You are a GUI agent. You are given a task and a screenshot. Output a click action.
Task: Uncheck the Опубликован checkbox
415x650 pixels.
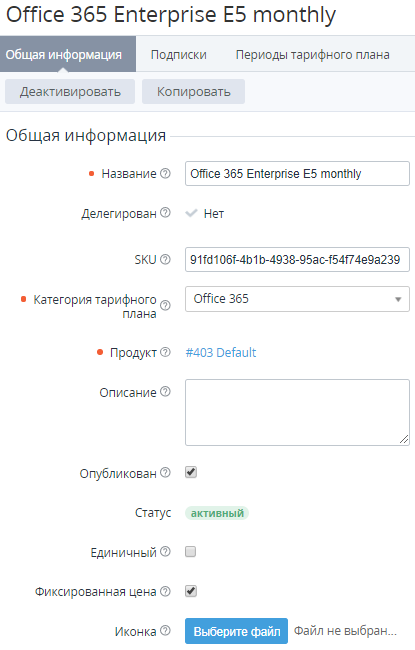click(x=191, y=472)
